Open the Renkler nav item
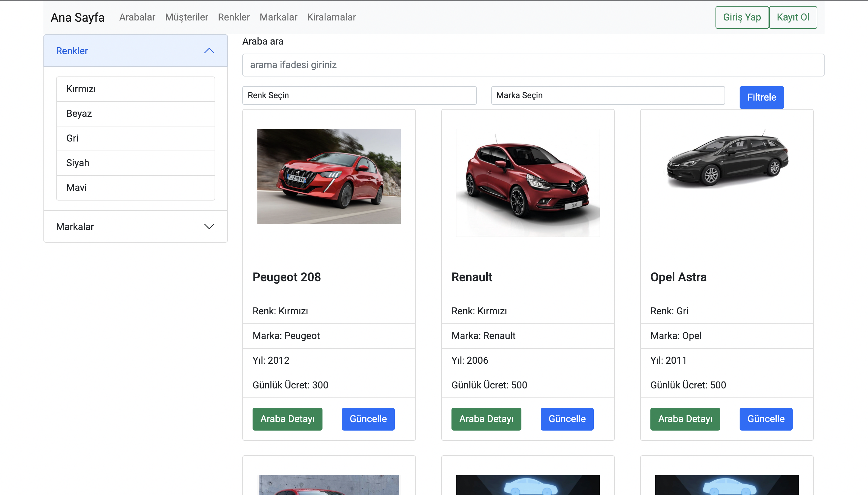 (234, 17)
